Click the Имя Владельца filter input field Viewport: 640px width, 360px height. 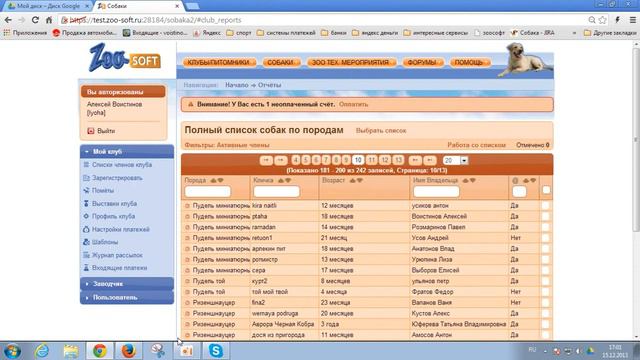(x=436, y=191)
